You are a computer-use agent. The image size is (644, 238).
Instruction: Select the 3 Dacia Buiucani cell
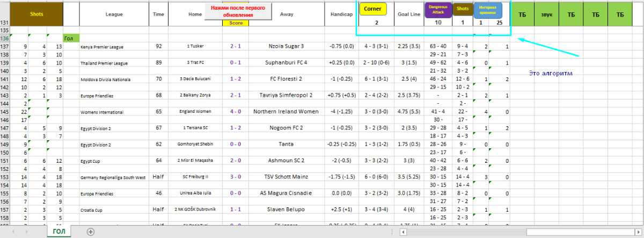coord(195,80)
